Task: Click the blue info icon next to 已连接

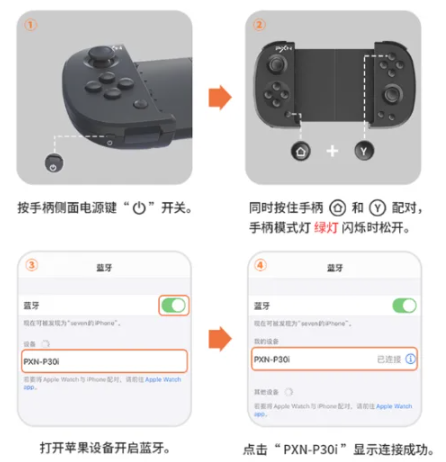Action: [x=410, y=359]
